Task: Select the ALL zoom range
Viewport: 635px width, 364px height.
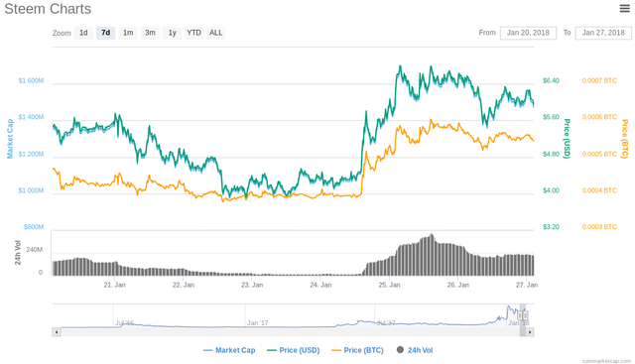Action: pos(216,33)
